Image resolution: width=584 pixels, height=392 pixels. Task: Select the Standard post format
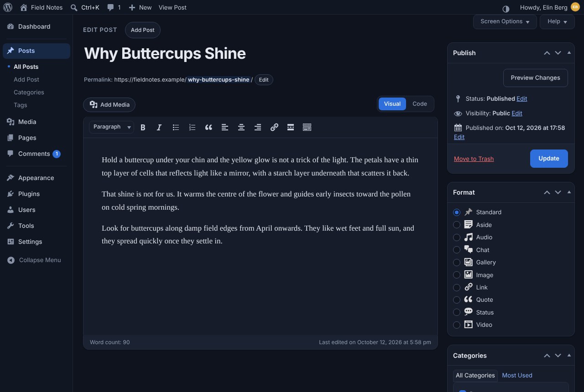[x=457, y=212]
